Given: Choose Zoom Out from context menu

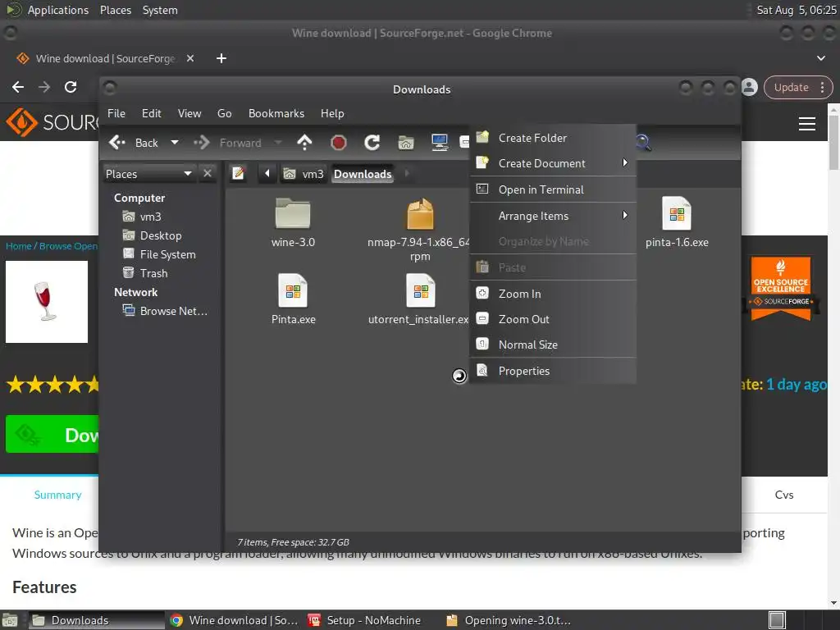Looking at the screenshot, I should [x=553, y=319].
